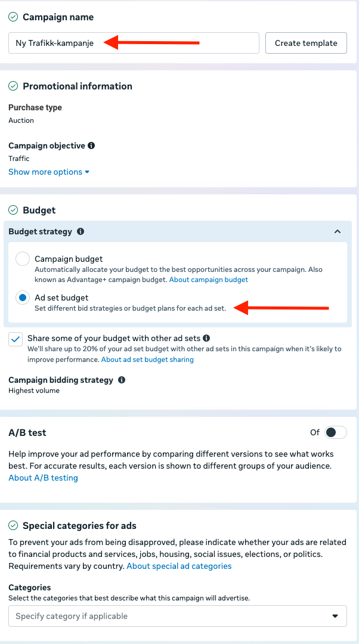The width and height of the screenshot is (359, 644).
Task: Uncheck share budget with other ad sets
Action: (x=16, y=339)
